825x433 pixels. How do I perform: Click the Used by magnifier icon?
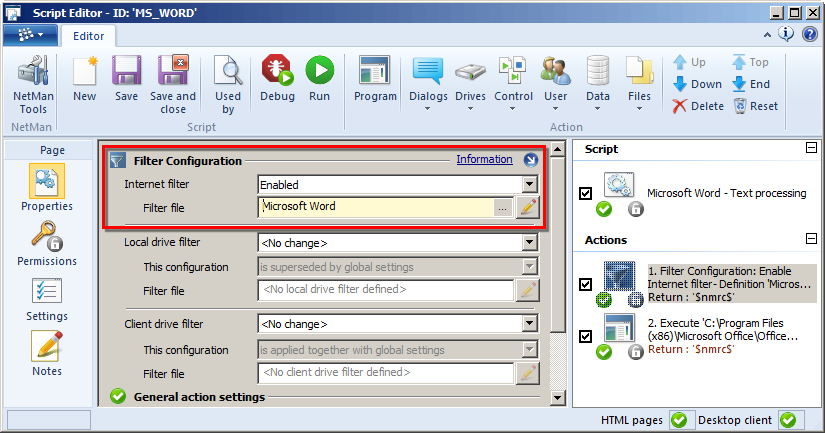[228, 83]
